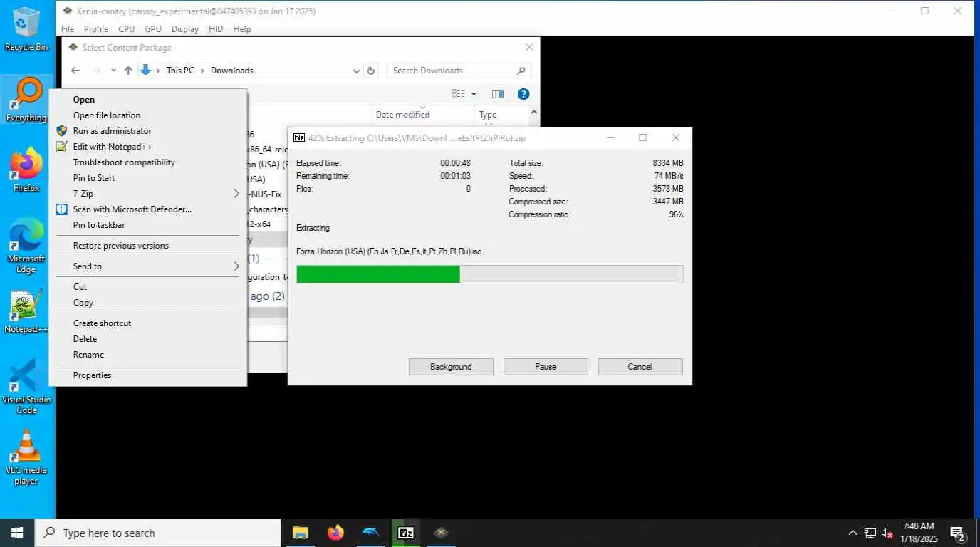Open the Windows Start menu
The image size is (980, 547).
point(17,533)
